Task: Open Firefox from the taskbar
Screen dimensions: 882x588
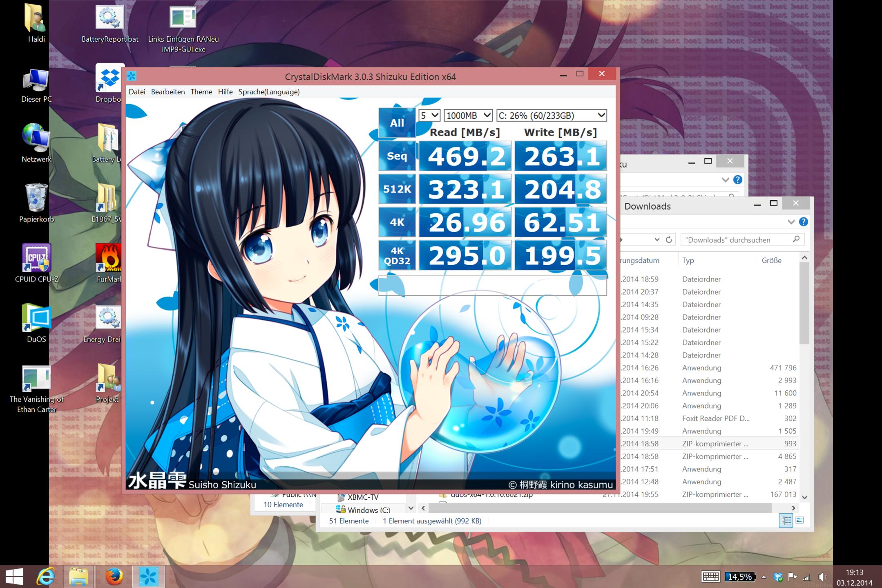Action: click(114, 577)
